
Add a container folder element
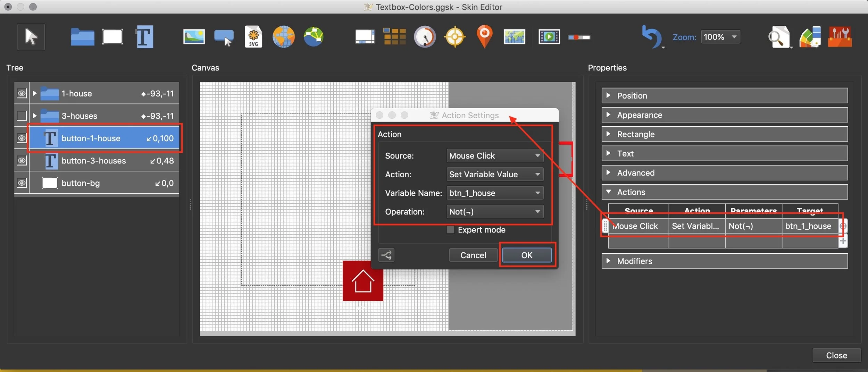(x=82, y=37)
